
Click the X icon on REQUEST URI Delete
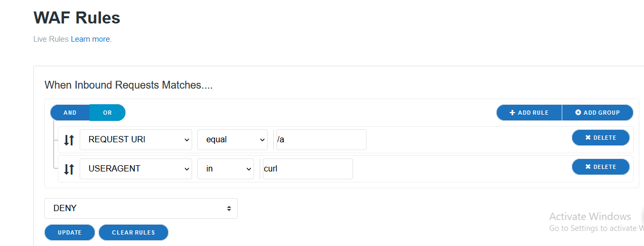click(588, 138)
